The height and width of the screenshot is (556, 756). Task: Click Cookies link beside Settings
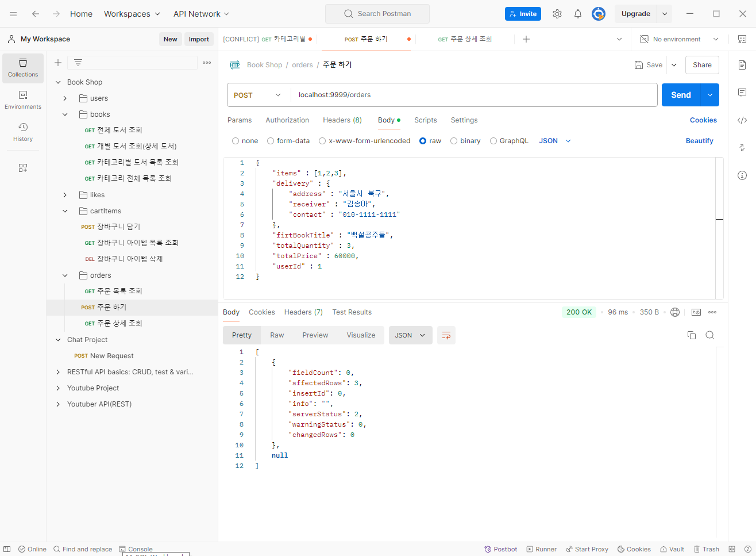coord(703,120)
